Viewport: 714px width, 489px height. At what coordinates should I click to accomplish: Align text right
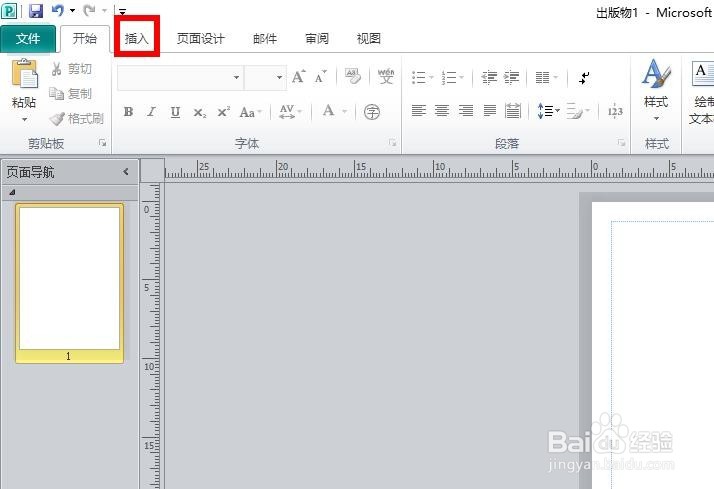(x=465, y=111)
